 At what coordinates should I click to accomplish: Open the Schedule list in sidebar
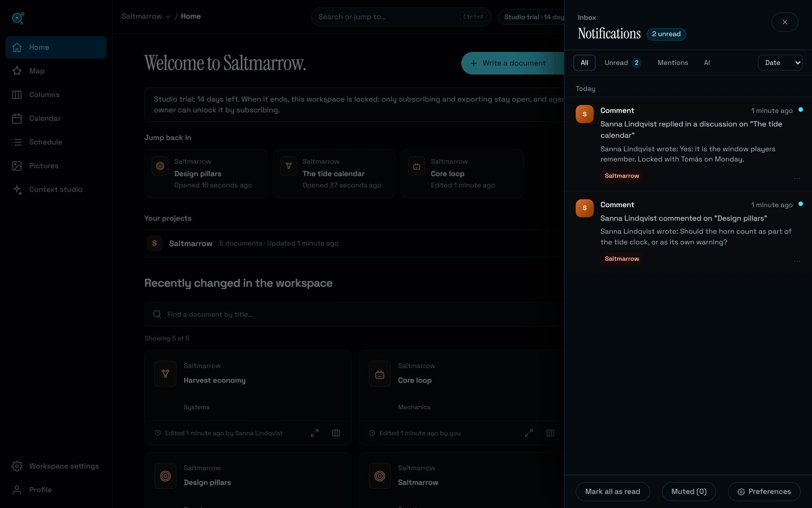coord(56,142)
